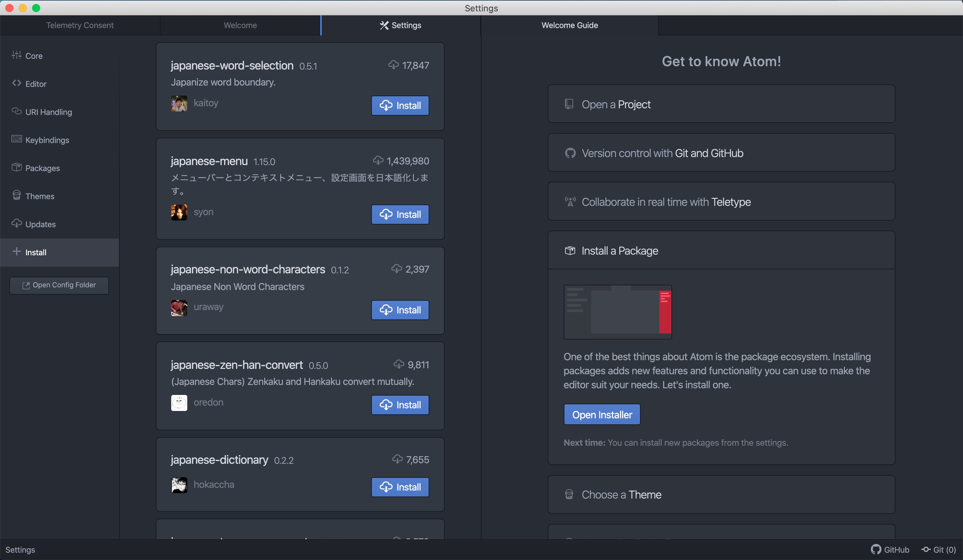Click download count icon for japanese-non-word-characters
The image size is (963, 560).
coord(397,269)
